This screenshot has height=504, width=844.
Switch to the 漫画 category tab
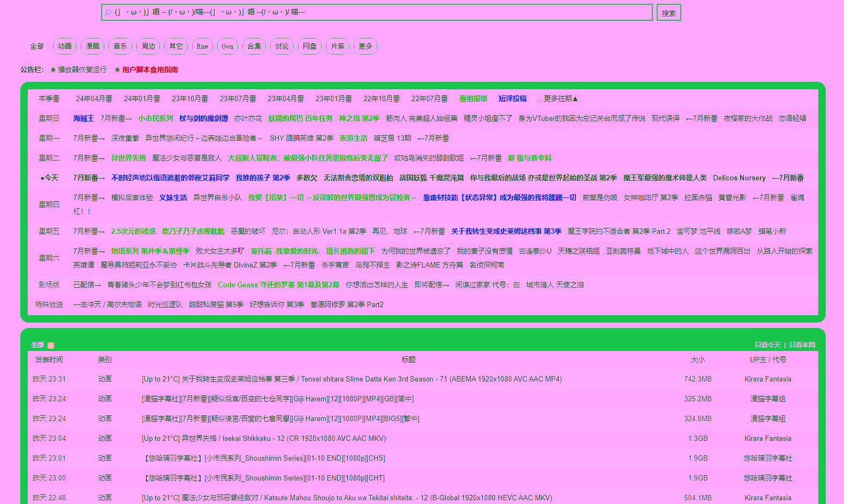pos(93,47)
